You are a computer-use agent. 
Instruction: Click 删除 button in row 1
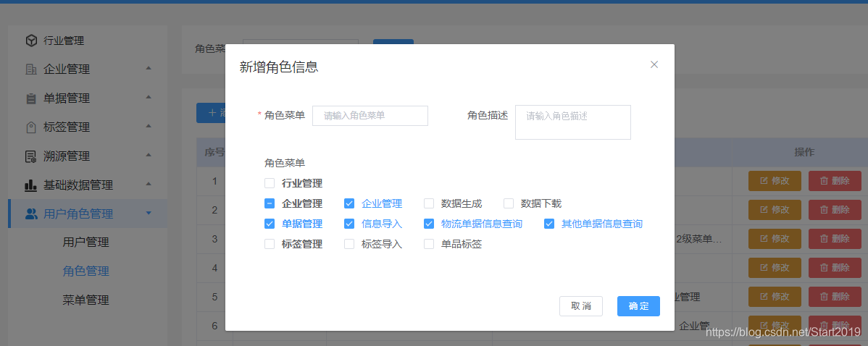835,181
